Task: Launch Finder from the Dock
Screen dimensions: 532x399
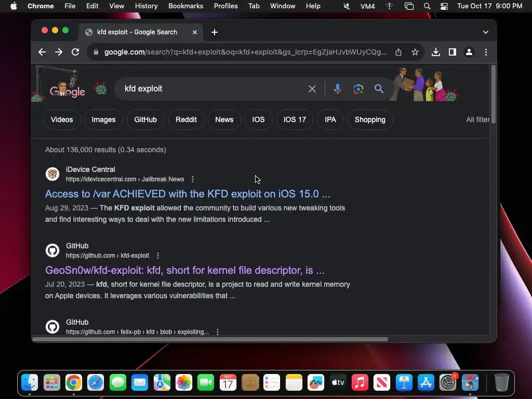Action: [x=30, y=383]
